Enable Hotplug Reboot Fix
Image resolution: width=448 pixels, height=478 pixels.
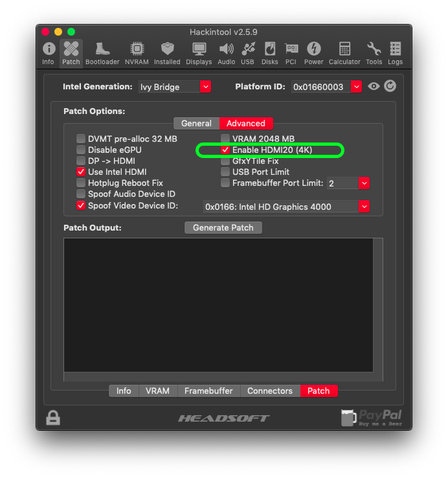81,183
